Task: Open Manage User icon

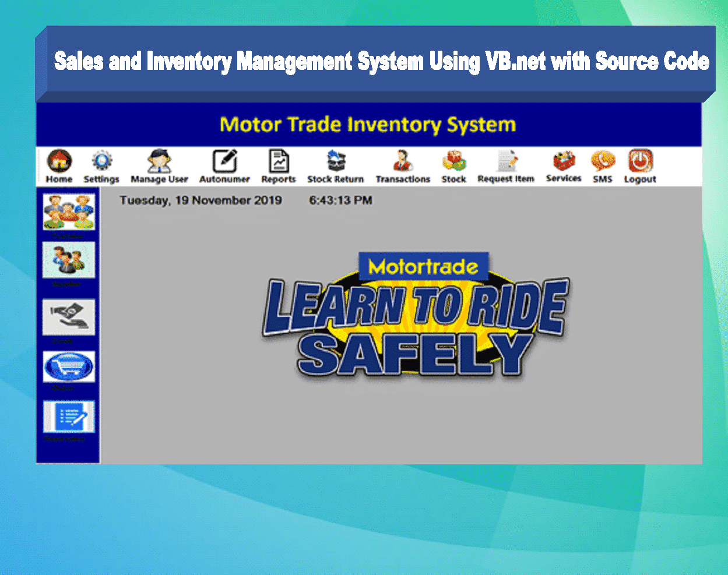Action: [159, 161]
